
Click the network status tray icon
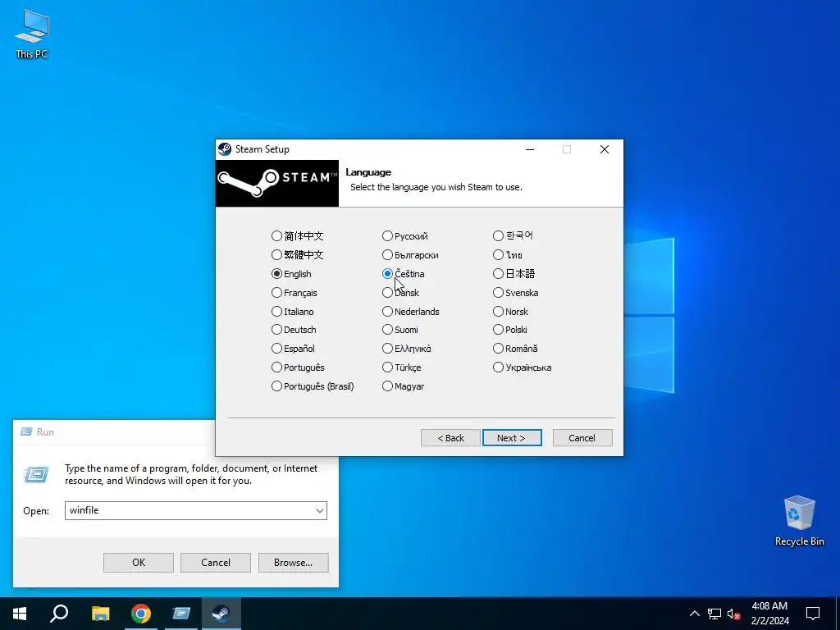point(714,614)
